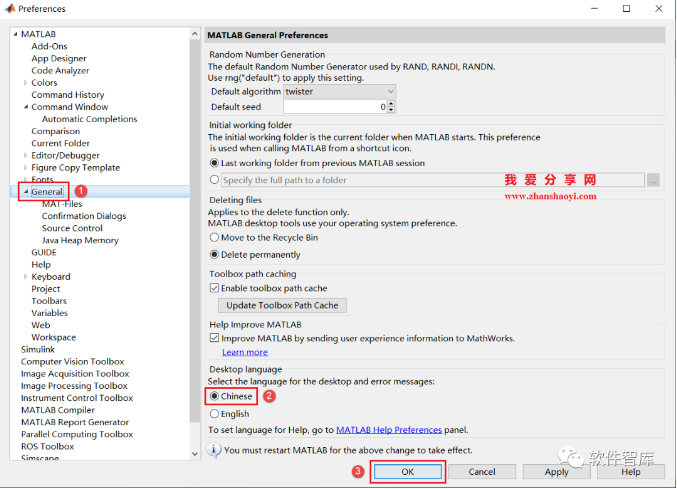Click the Apply button

557,472
